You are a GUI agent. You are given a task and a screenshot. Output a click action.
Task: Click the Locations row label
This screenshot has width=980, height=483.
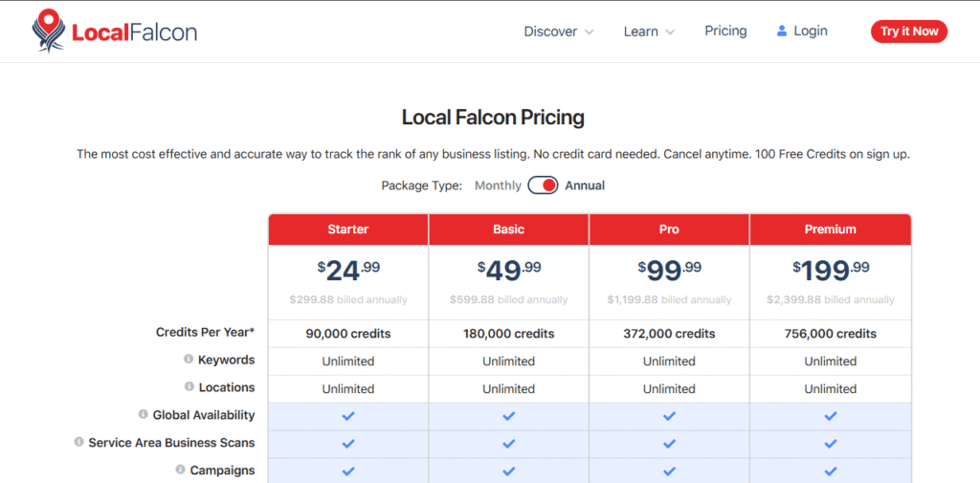227,387
